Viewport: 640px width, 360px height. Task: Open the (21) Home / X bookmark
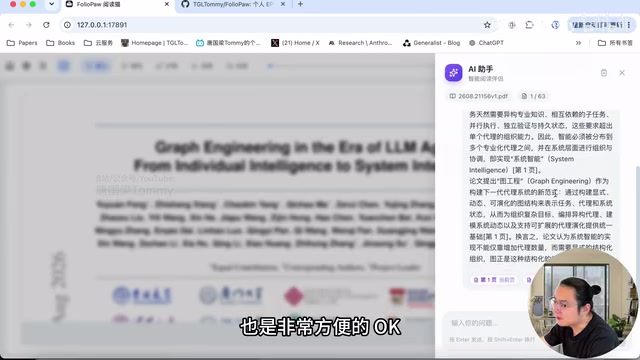296,43
